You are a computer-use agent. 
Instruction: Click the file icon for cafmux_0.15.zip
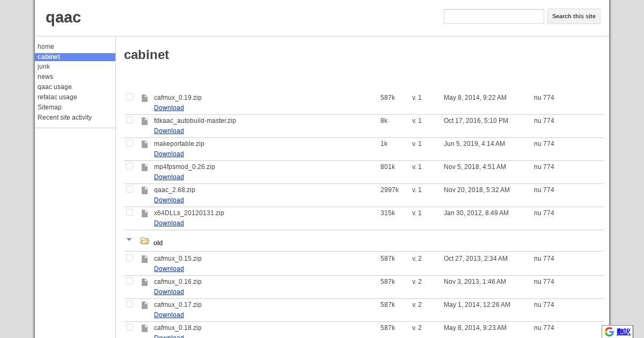(x=144, y=259)
